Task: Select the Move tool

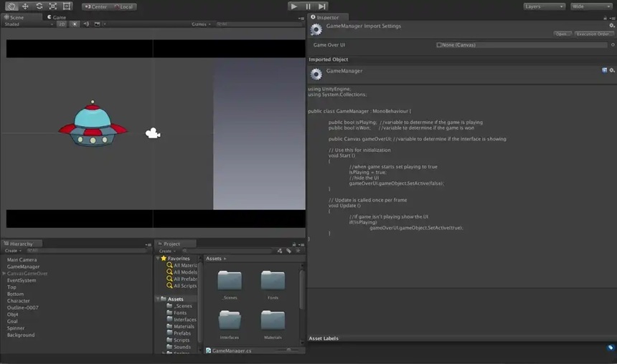Action: click(25, 6)
